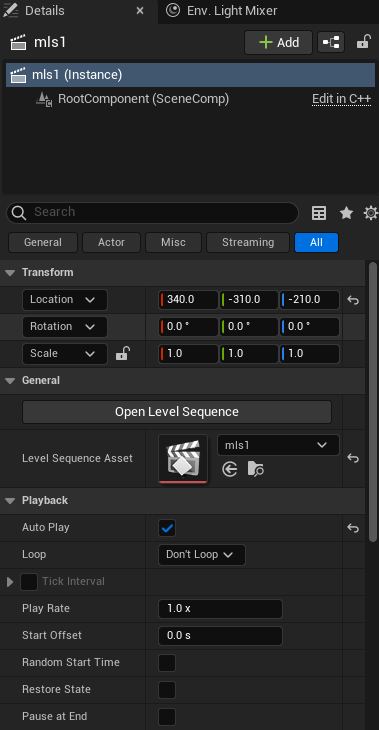Image resolution: width=379 pixels, height=730 pixels.
Task: Open the Blueprint/Add Script icon button
Action: tap(331, 42)
